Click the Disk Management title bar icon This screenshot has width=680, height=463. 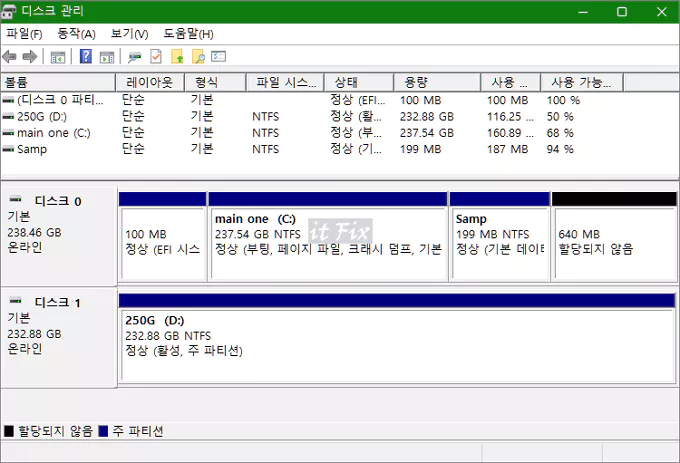coord(9,12)
